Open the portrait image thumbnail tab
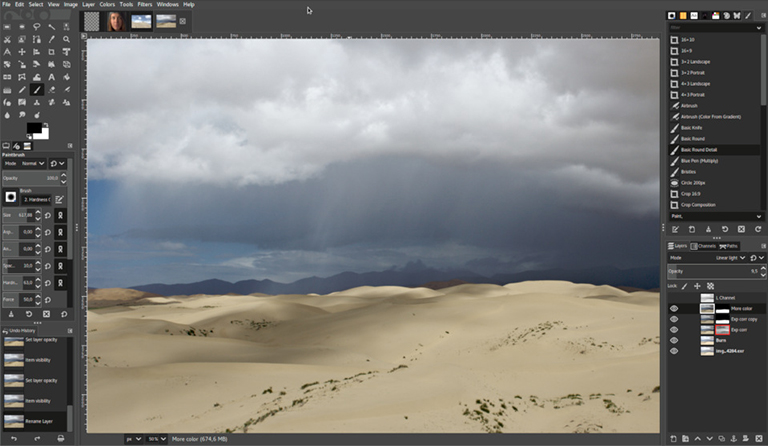 coord(116,22)
